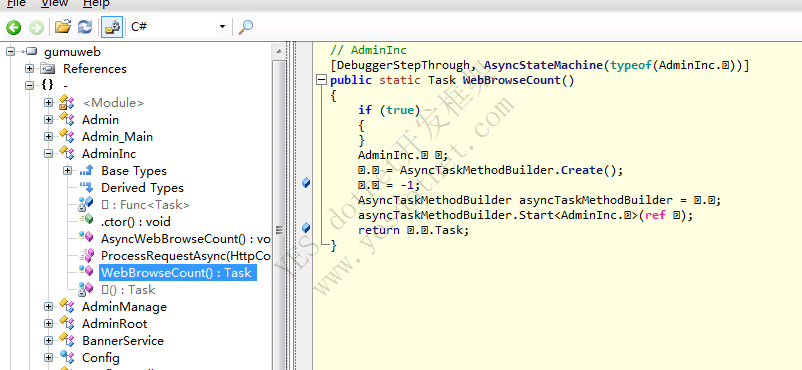802x370 pixels.
Task: Expand the BannerService class node
Action: coord(49,340)
